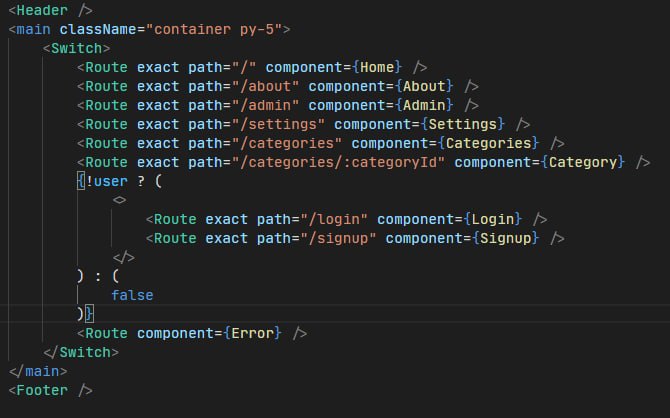Click the Category component reference in braces

coord(582,162)
